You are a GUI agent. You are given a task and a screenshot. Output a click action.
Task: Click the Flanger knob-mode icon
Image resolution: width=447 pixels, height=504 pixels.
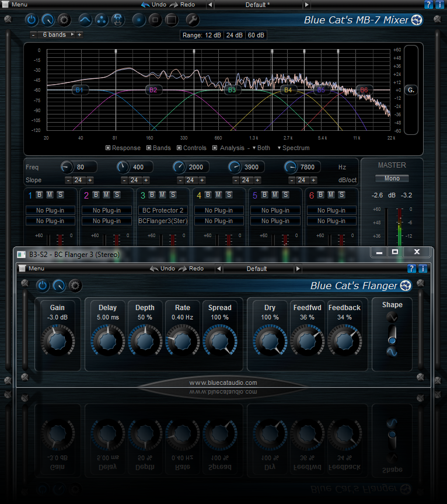click(x=59, y=286)
